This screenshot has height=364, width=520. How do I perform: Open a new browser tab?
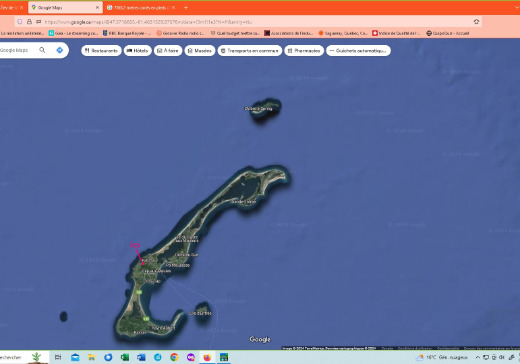(186, 7)
